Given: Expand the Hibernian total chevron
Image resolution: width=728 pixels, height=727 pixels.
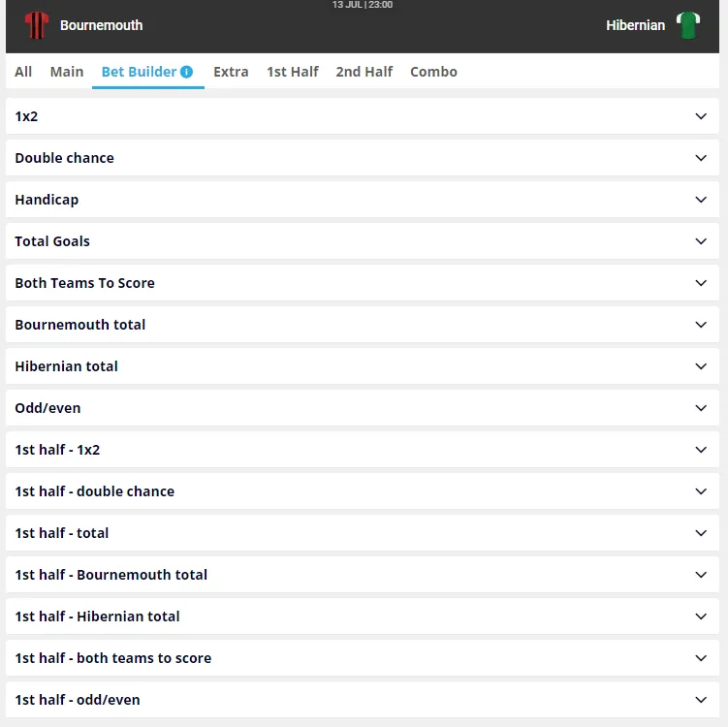Looking at the screenshot, I should 702,366.
